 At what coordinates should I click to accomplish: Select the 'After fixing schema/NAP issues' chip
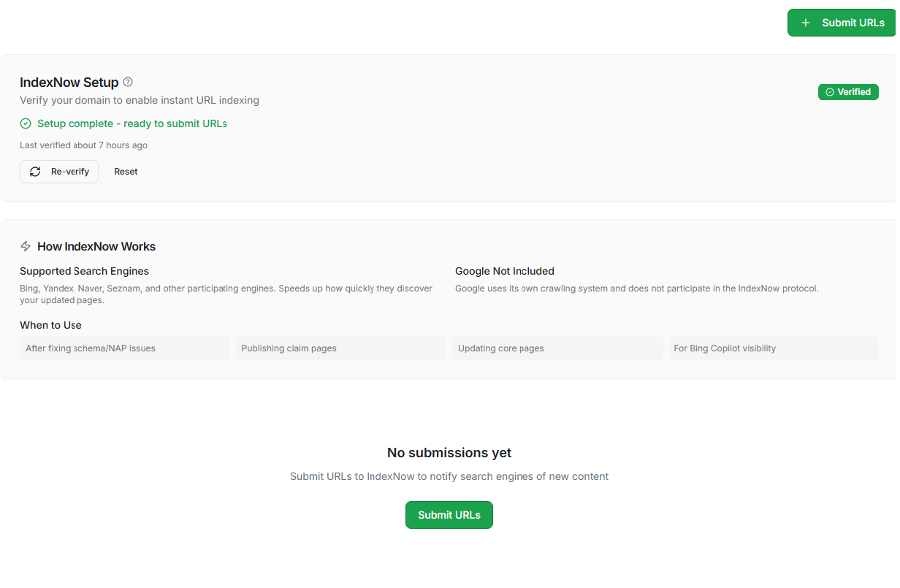[x=124, y=348]
